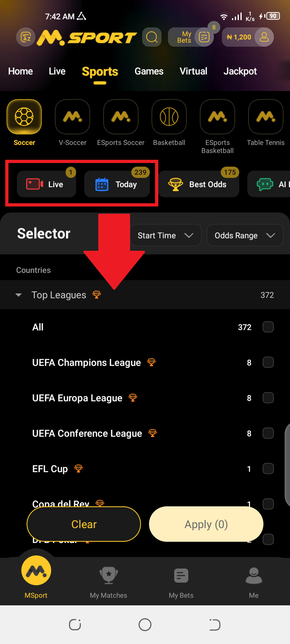The width and height of the screenshot is (290, 644).
Task: Select the Table Tennis sport icon
Action: 265,117
